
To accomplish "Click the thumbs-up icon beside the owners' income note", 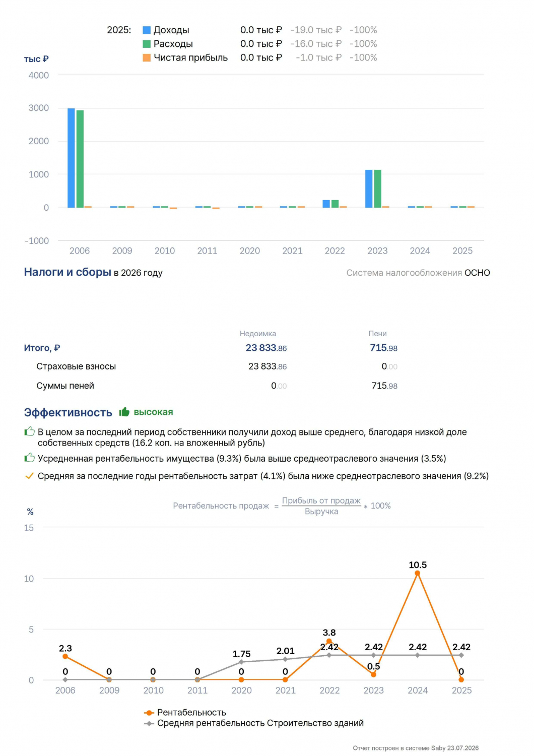I will pos(29,431).
